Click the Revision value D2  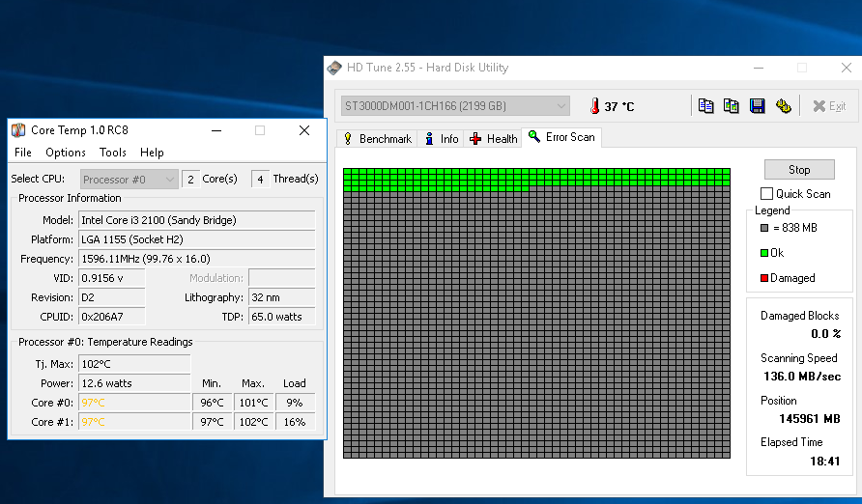(x=112, y=297)
